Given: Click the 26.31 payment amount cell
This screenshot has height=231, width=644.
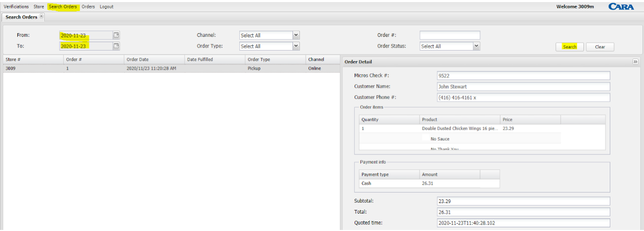Looking at the screenshot, I should click(450, 184).
